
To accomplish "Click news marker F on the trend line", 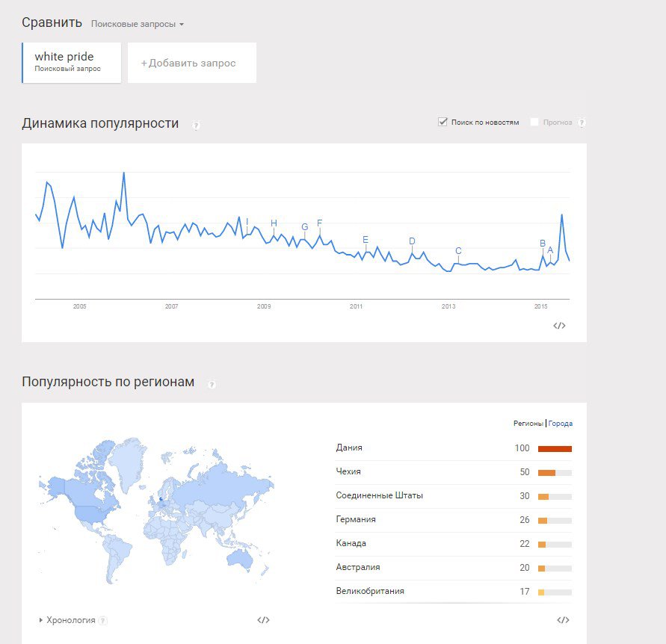I will point(320,223).
